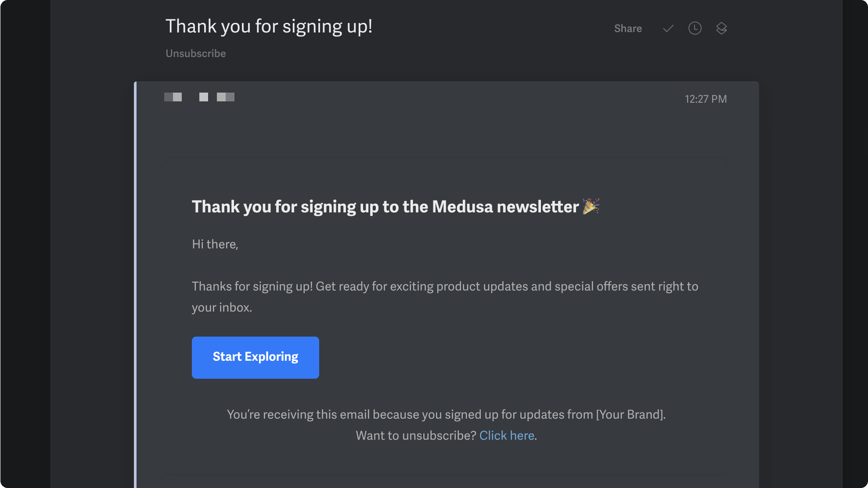Click the Share action
The width and height of the screenshot is (868, 488).
628,29
